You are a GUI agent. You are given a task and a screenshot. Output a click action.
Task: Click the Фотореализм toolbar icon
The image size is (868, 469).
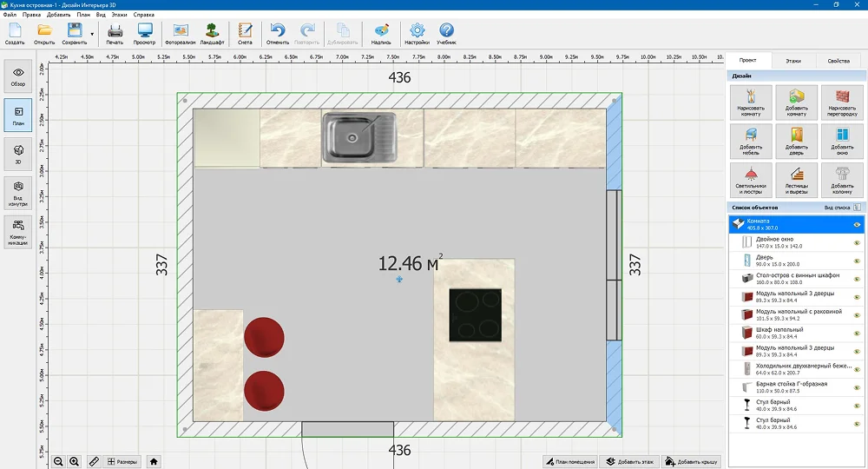[181, 34]
